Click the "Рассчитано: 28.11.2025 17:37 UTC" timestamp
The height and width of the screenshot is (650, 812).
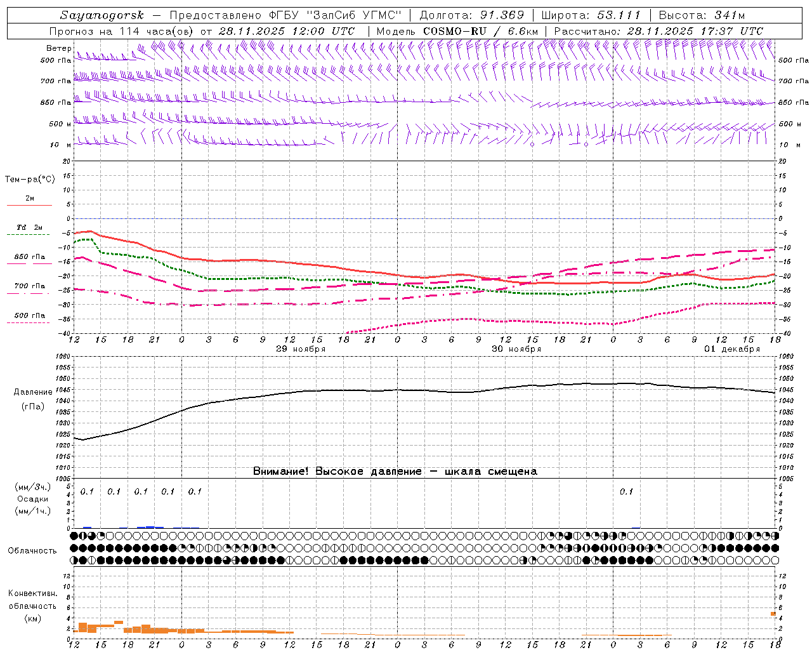coord(658,31)
